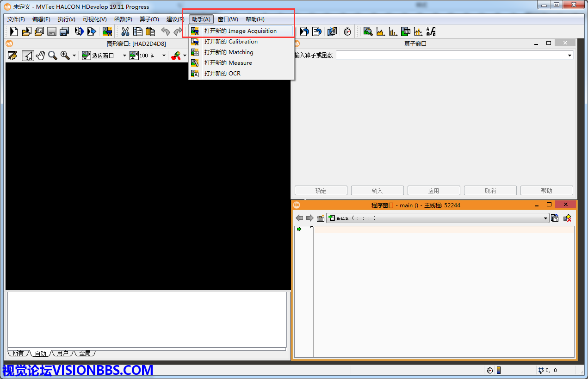
Task: Click the Save program disk icon
Action: click(x=51, y=31)
